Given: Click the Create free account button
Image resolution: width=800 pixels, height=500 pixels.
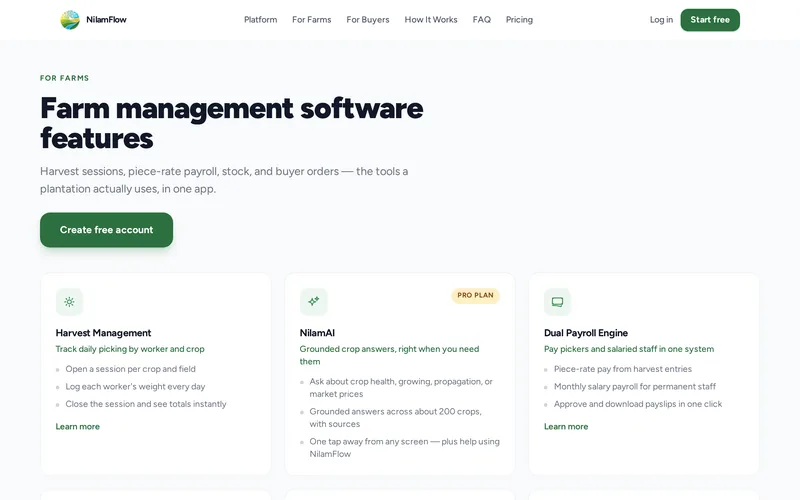Looking at the screenshot, I should (106, 230).
